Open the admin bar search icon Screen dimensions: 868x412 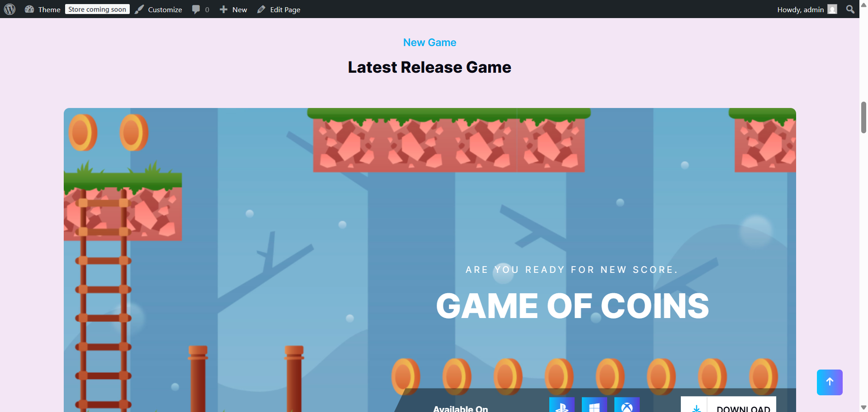[850, 9]
